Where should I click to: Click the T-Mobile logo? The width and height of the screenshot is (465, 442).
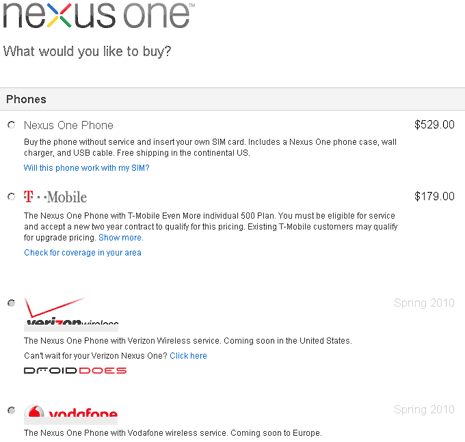[x=55, y=197]
